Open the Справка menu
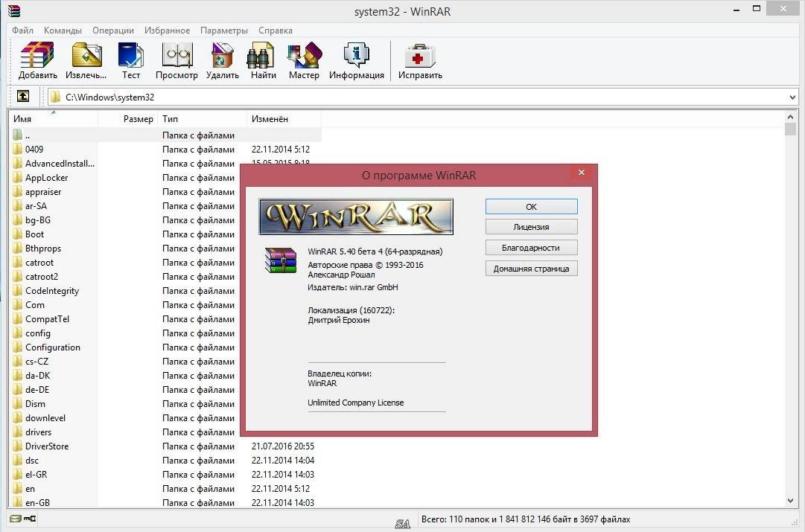Screen dimensions: 805x532 coord(276,31)
